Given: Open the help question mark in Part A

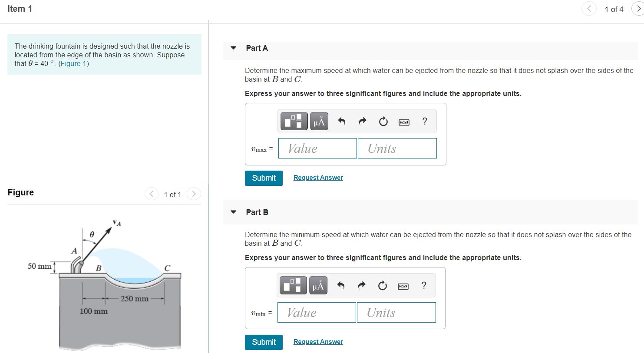Looking at the screenshot, I should click(425, 121).
